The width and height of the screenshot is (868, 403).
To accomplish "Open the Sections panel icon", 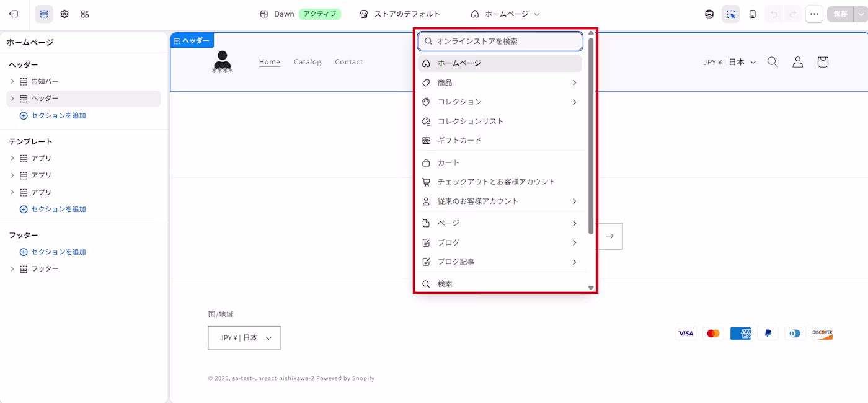I will pos(44,14).
